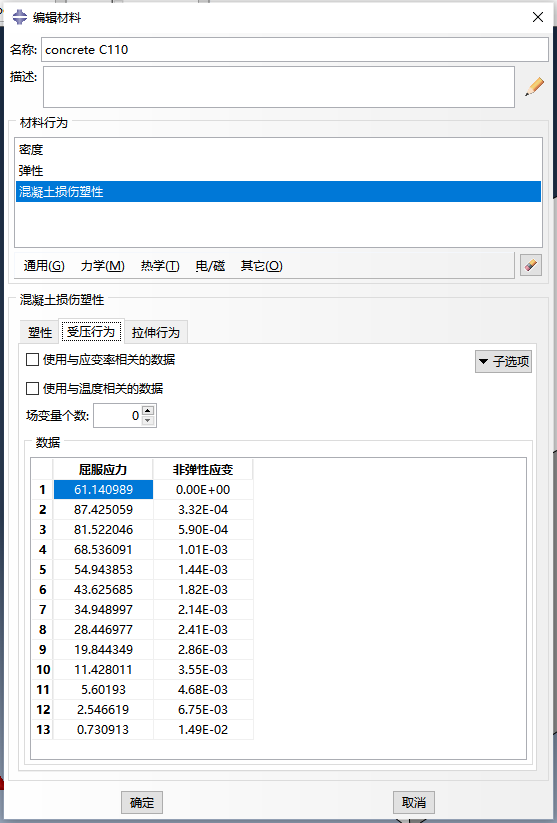Select the cell with 28.446977
This screenshot has height=823, width=557.
[x=103, y=629]
